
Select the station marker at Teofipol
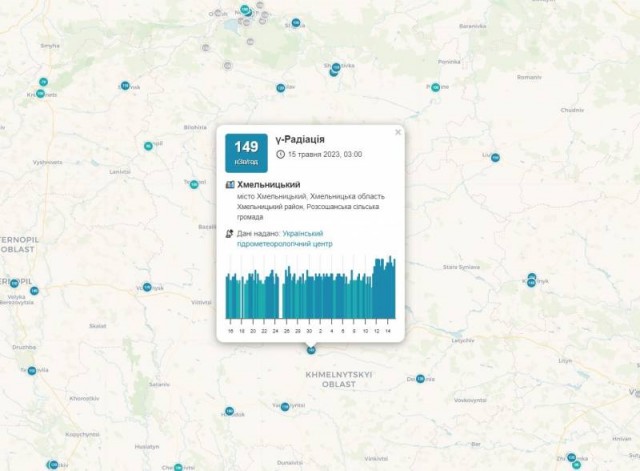tap(195, 183)
